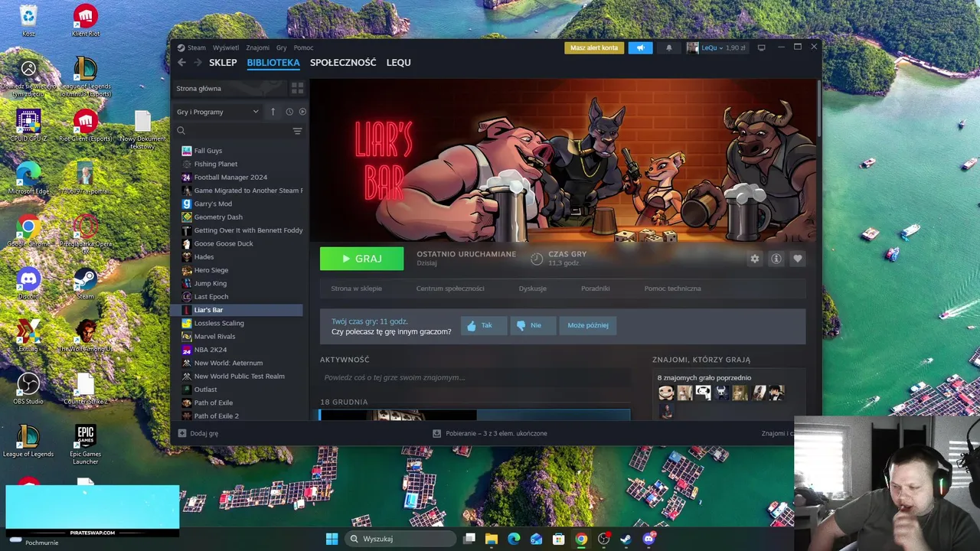Image resolution: width=980 pixels, height=551 pixels.
Task: Open Strona w sklepie link
Action: [356, 289]
